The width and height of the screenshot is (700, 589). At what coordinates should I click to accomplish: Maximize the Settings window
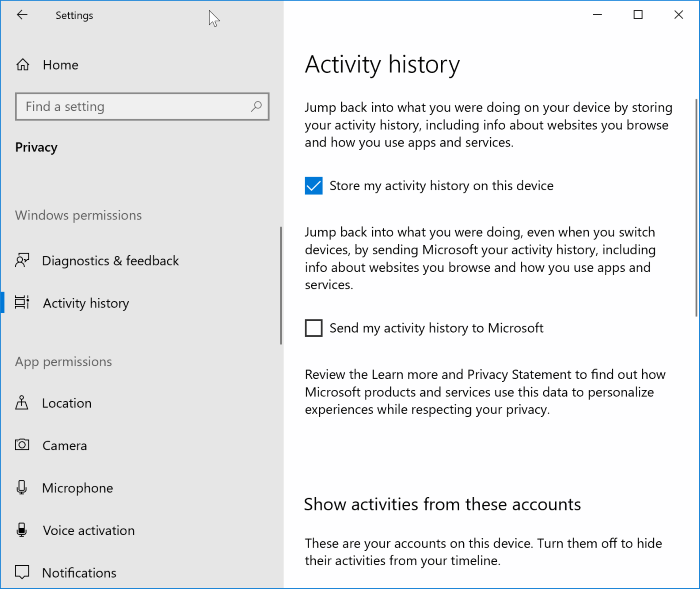pos(638,15)
